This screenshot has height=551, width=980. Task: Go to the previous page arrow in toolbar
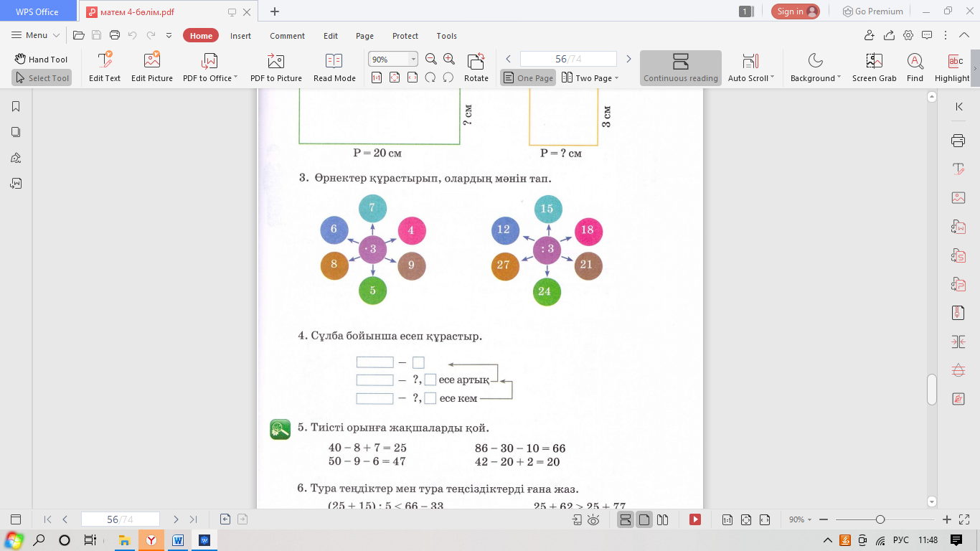pos(508,60)
